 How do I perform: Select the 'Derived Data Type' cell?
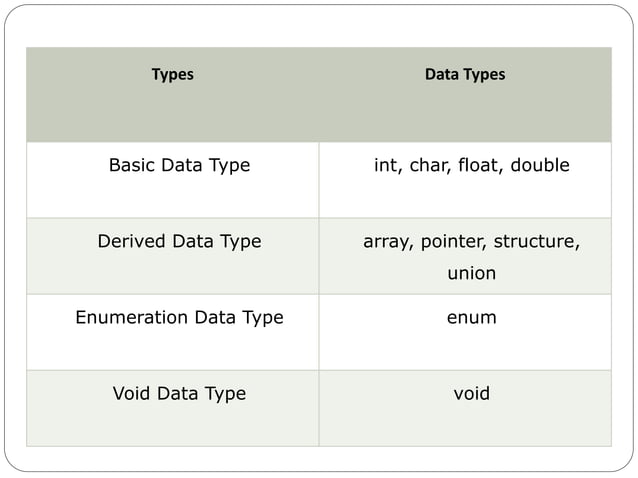(179, 242)
